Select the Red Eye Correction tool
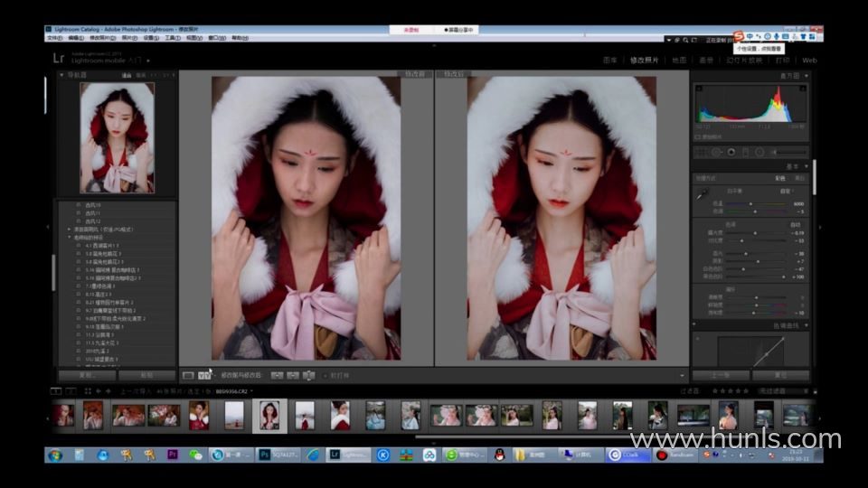The width and height of the screenshot is (868, 488). tap(731, 152)
